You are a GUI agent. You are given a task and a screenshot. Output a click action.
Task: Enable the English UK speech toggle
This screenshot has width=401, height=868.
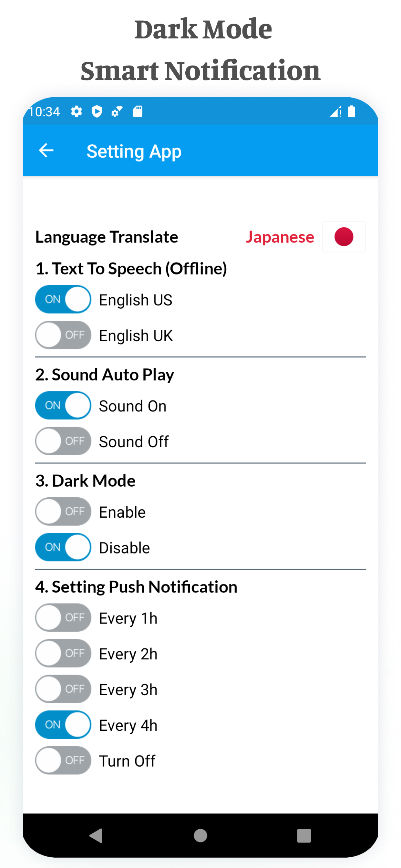coord(63,335)
